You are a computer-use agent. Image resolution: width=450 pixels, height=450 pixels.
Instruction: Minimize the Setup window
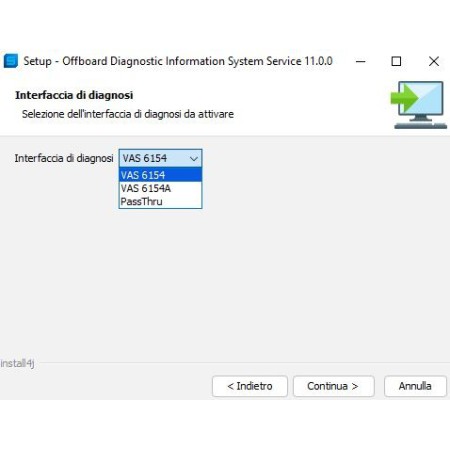[x=360, y=61]
